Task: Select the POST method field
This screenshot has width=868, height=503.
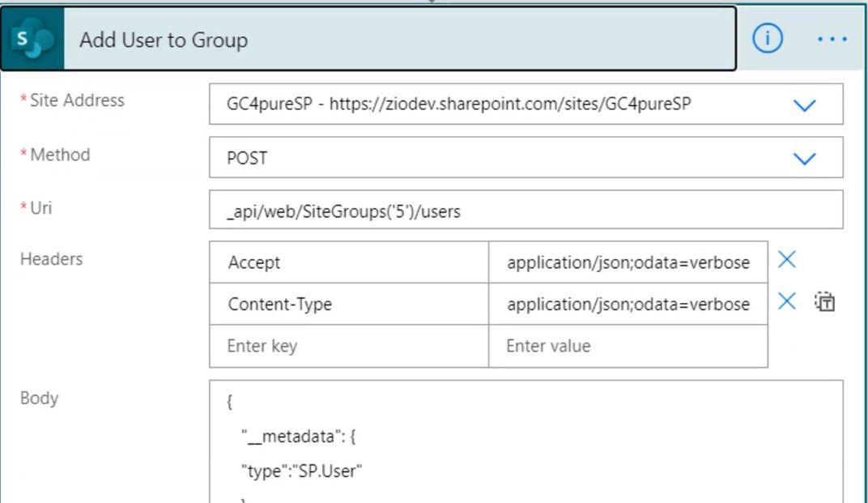Action: [525, 157]
